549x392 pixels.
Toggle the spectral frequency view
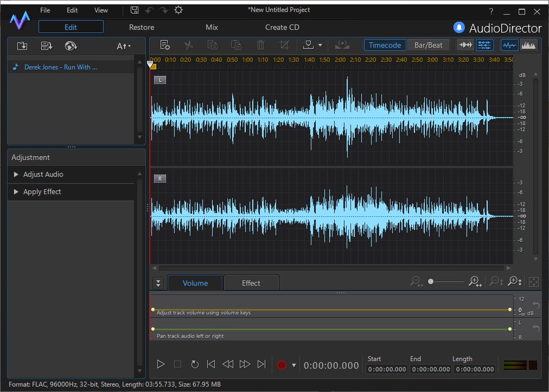528,45
